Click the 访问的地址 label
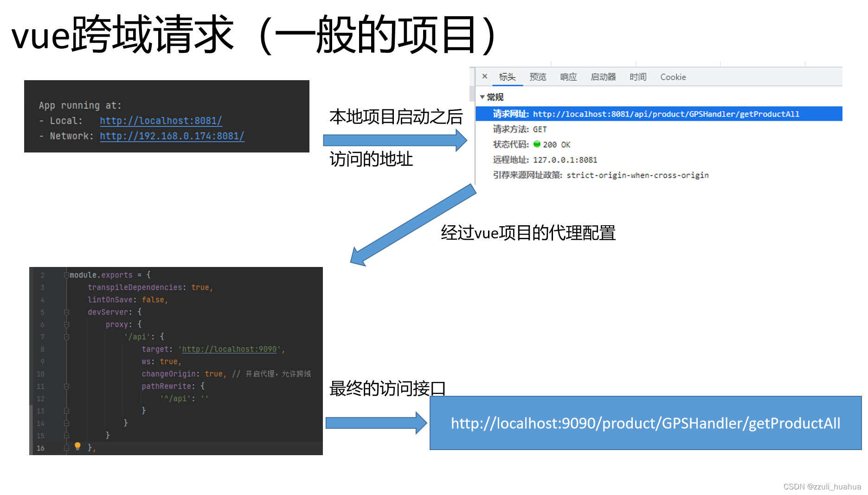 coord(371,159)
